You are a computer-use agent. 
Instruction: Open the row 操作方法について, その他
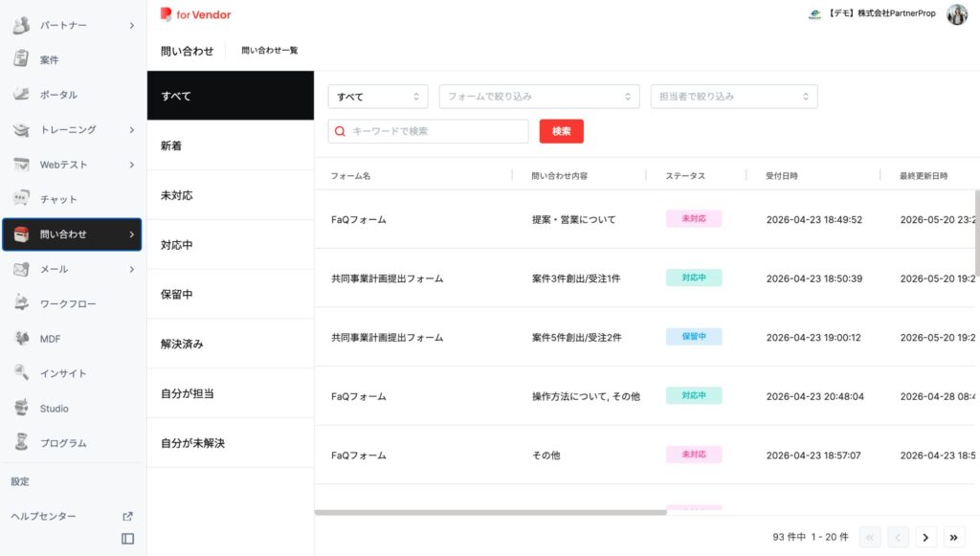(647, 396)
